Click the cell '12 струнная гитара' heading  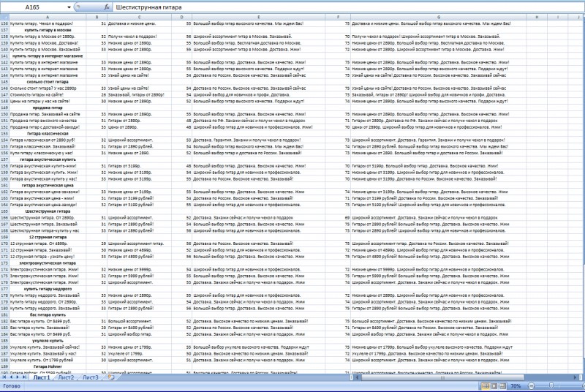click(48, 237)
